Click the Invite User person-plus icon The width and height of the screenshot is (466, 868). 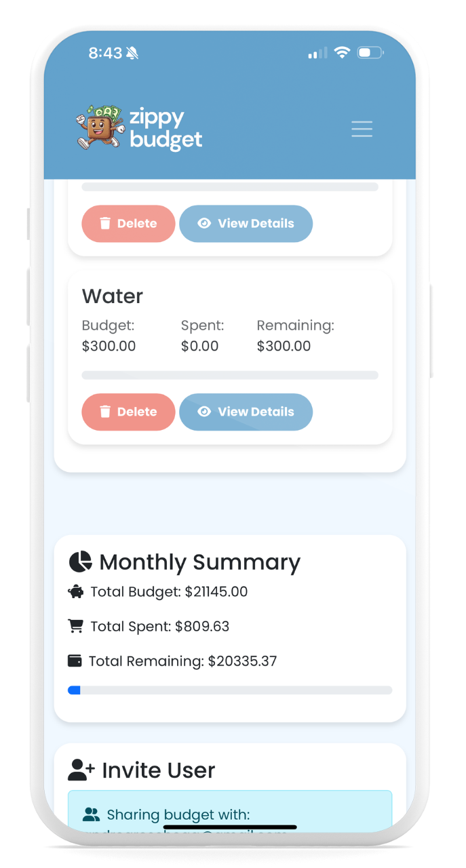point(81,770)
